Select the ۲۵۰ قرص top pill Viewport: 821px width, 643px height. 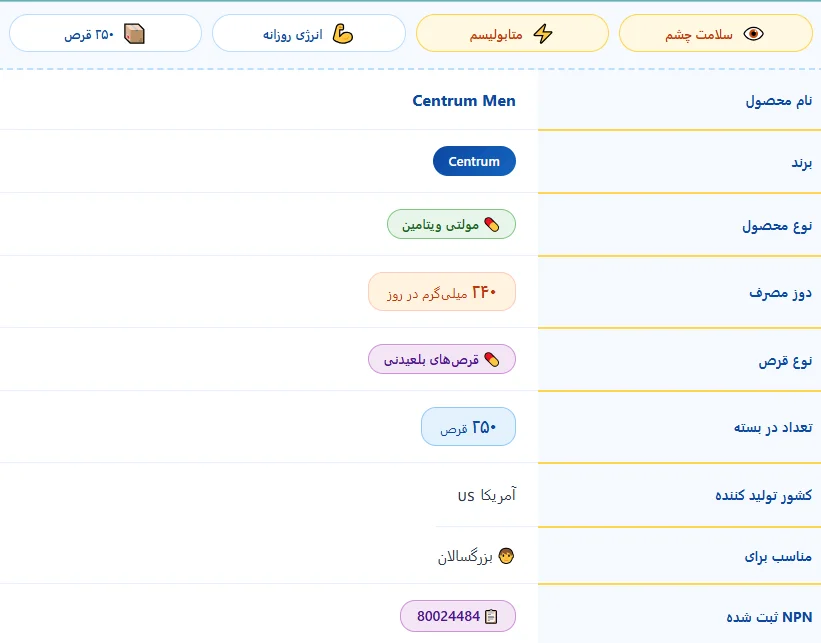(x=105, y=33)
